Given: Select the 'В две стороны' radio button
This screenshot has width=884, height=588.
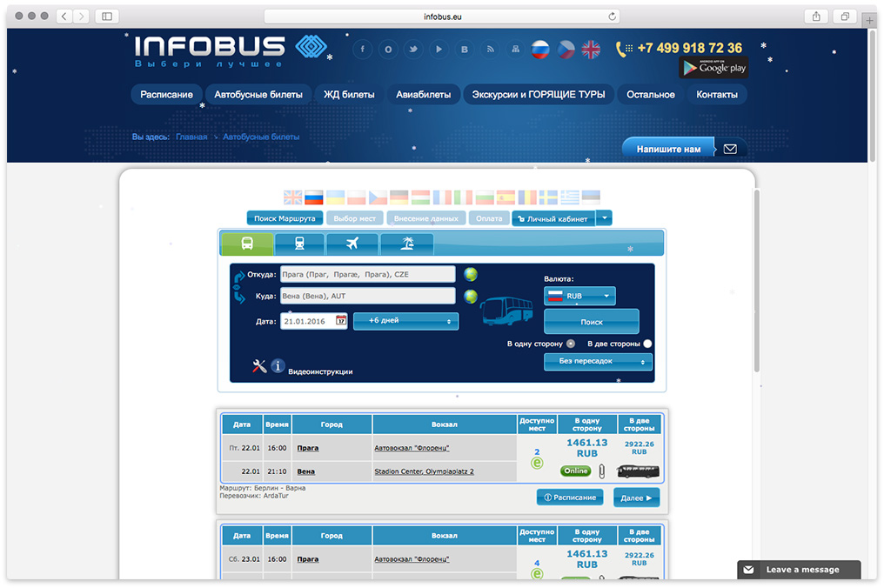Looking at the screenshot, I should pyautogui.click(x=647, y=344).
